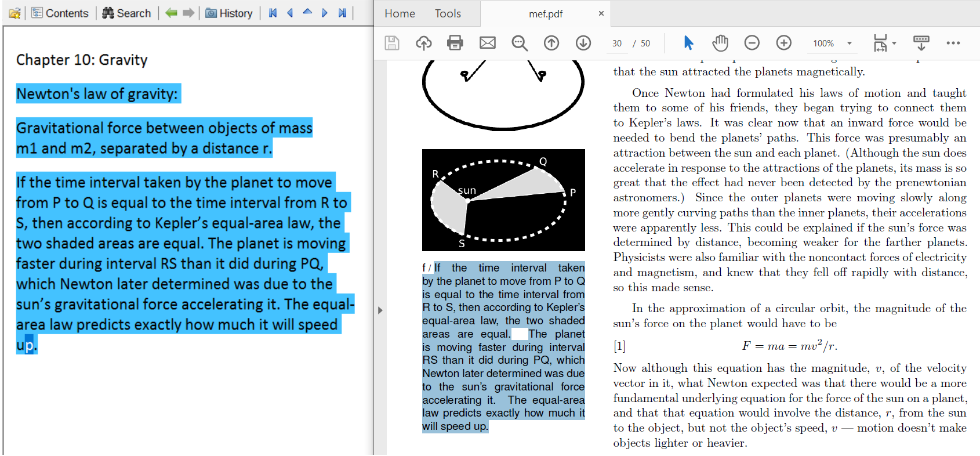Screen dimensions: 980x456
Task: Upload the PDF to the cloud
Action: click(x=424, y=43)
